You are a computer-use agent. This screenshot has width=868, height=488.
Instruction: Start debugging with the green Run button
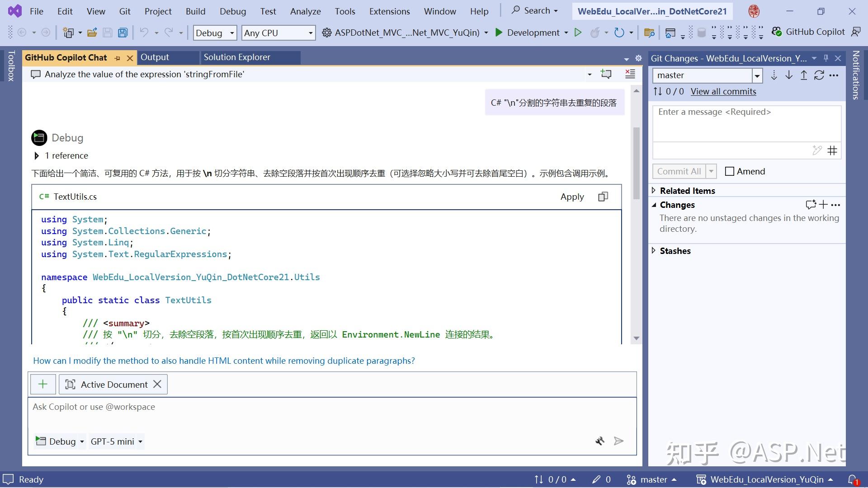click(578, 33)
